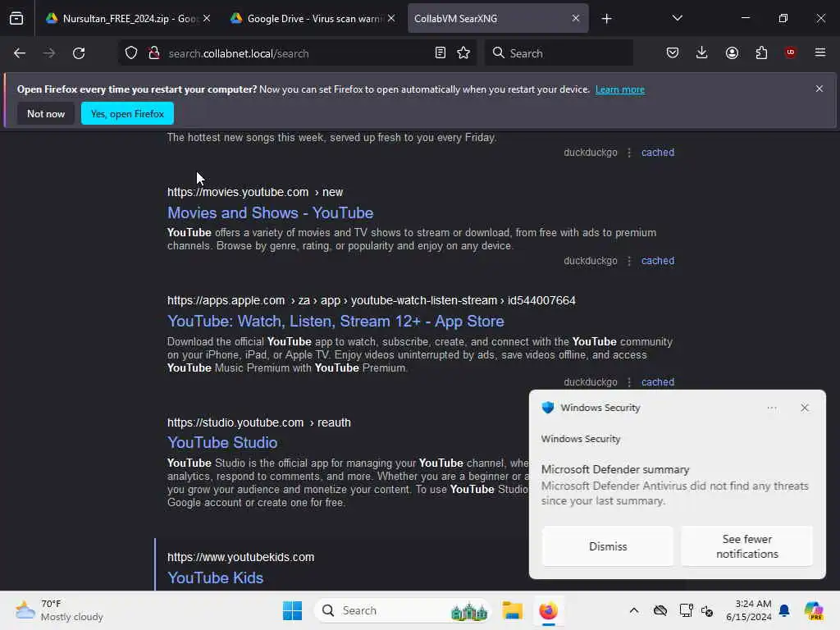Bookmark this page with the star
Viewport: 840px width, 630px height.
click(x=463, y=53)
